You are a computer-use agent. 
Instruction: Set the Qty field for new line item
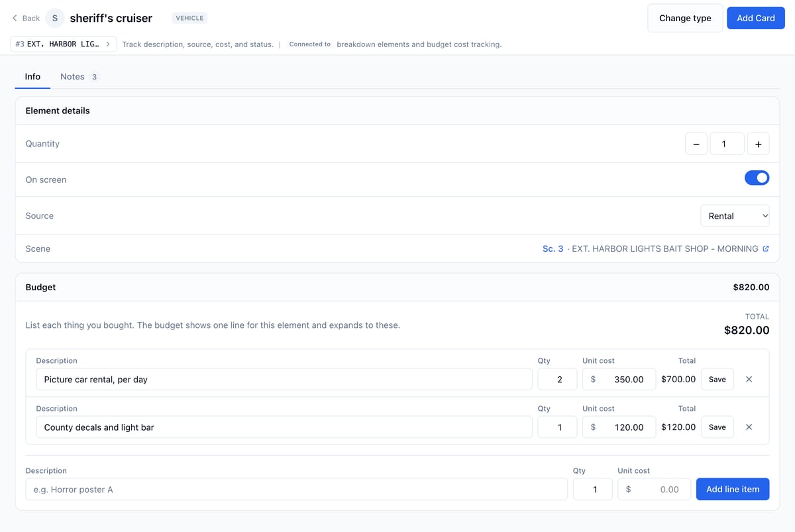click(592, 489)
